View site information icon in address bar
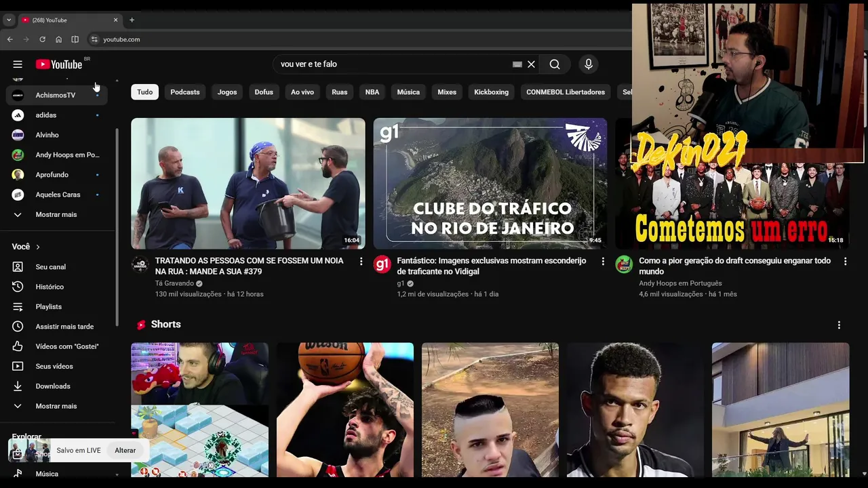The height and width of the screenshot is (488, 868). tap(94, 39)
